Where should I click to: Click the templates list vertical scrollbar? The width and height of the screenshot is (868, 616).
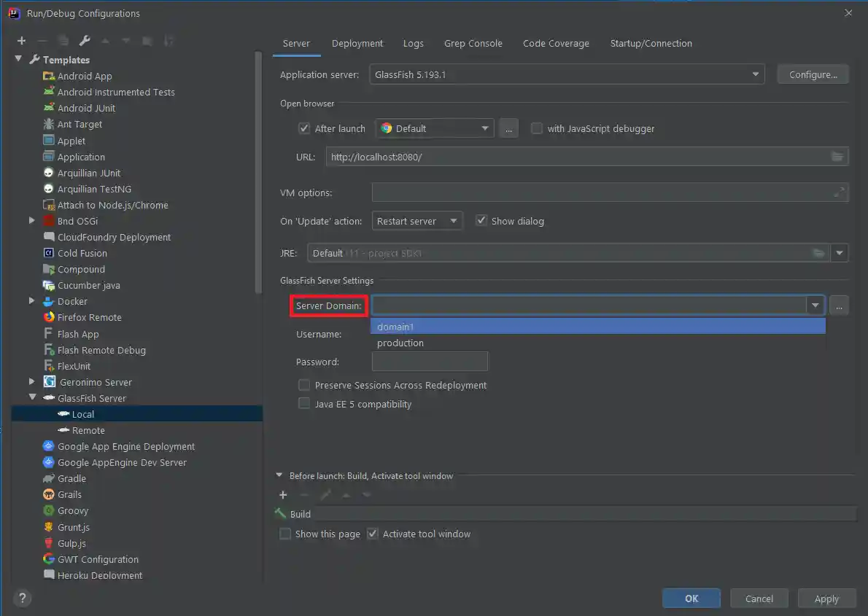[258, 171]
